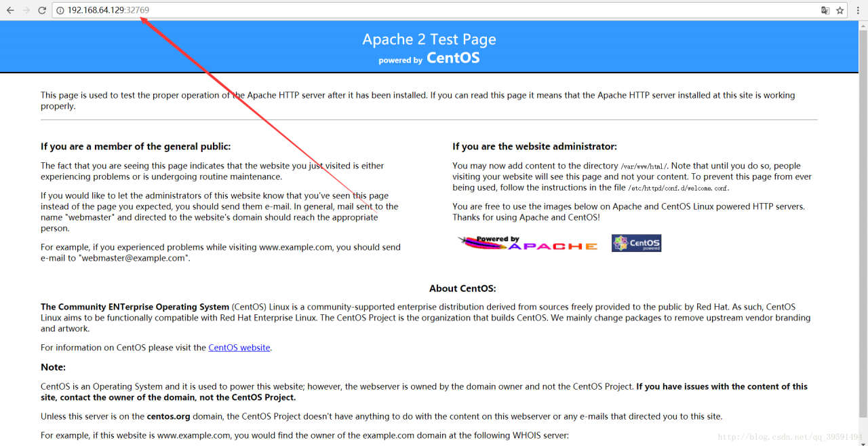
Task: Open the CentOS website link
Action: click(239, 348)
